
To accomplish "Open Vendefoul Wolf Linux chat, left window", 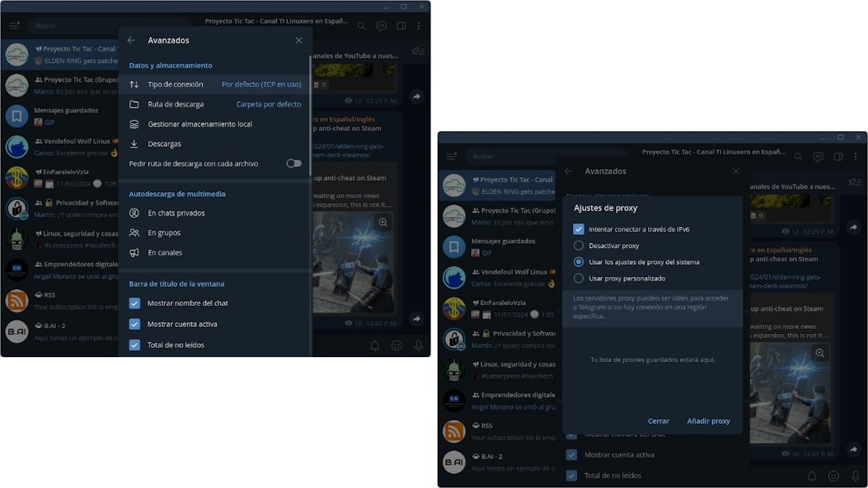I will [59, 147].
